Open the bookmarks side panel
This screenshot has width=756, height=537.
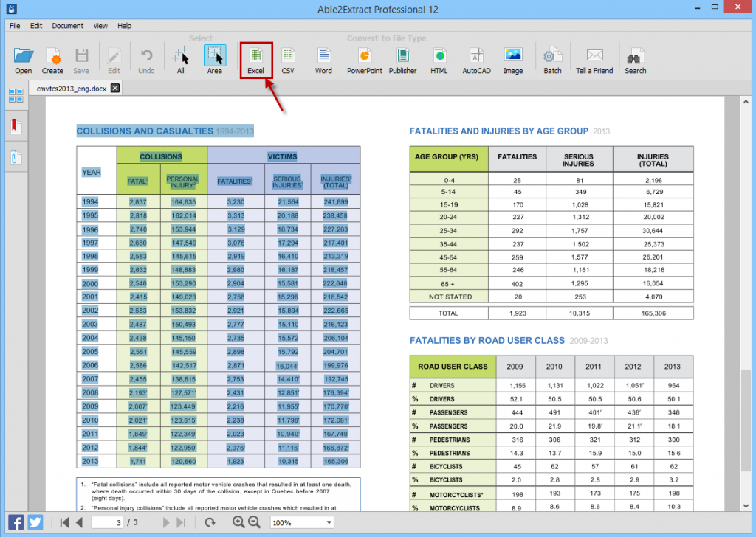click(x=16, y=126)
